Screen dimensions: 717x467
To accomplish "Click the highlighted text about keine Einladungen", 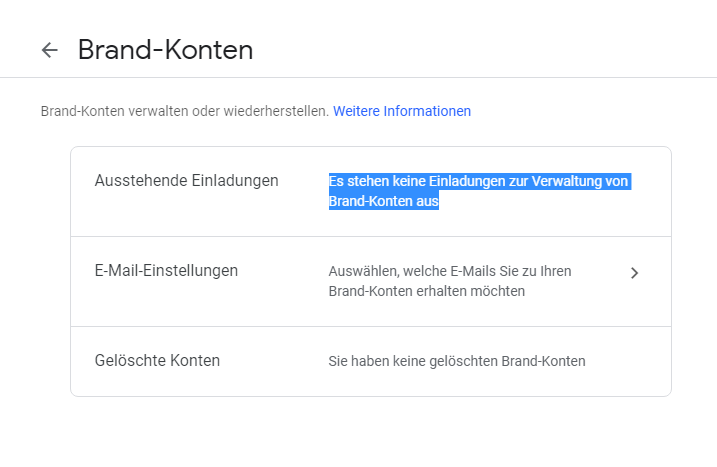I will click(x=480, y=191).
